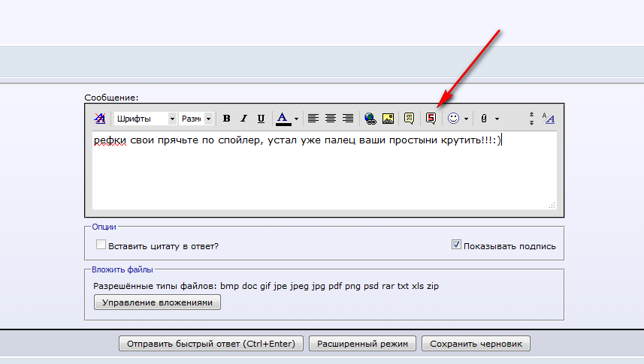Insert an image into the message

tap(388, 119)
